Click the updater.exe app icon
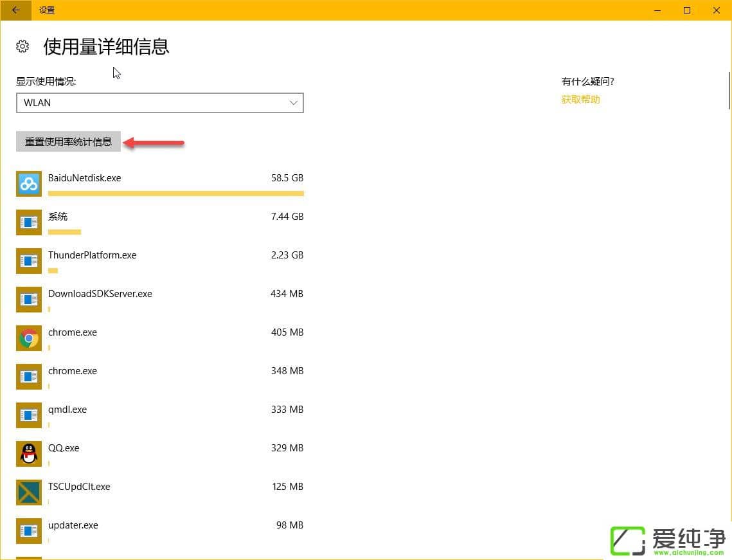 point(28,531)
